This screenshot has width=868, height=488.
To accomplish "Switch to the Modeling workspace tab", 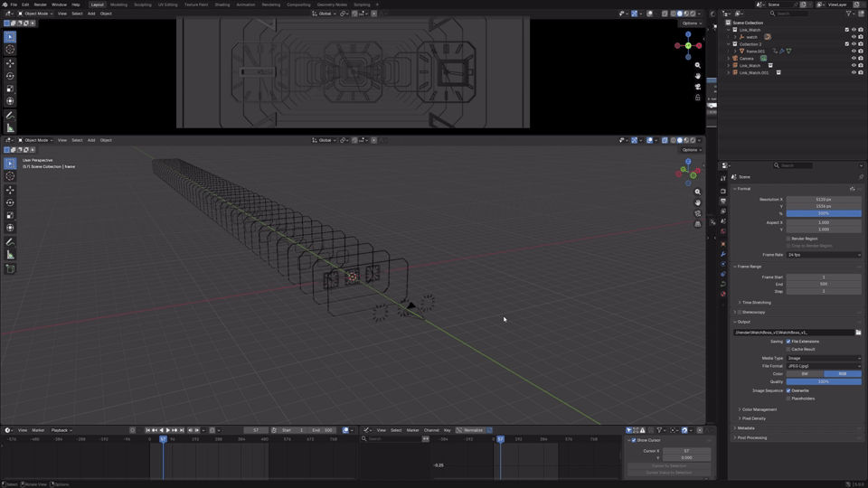I will (118, 5).
